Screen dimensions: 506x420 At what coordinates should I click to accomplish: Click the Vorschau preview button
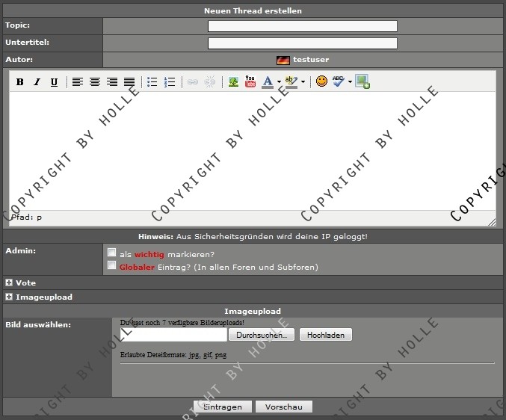(283, 407)
